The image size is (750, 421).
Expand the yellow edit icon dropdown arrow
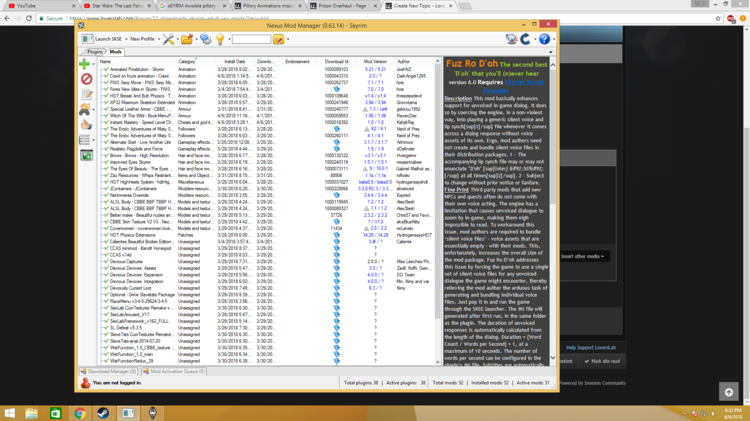pos(287,39)
